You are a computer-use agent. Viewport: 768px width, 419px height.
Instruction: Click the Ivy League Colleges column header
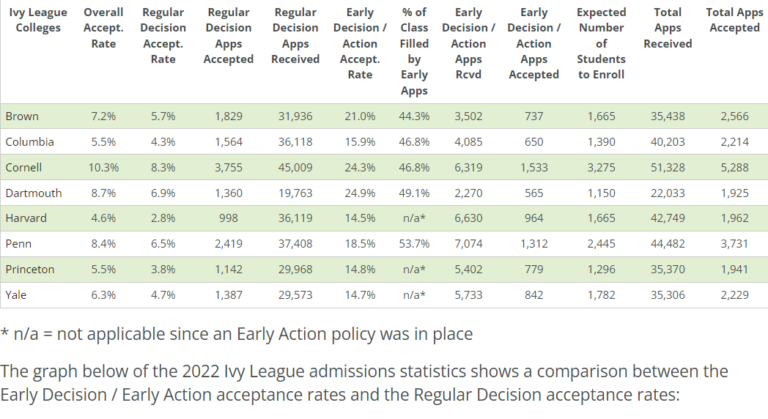tap(38, 20)
